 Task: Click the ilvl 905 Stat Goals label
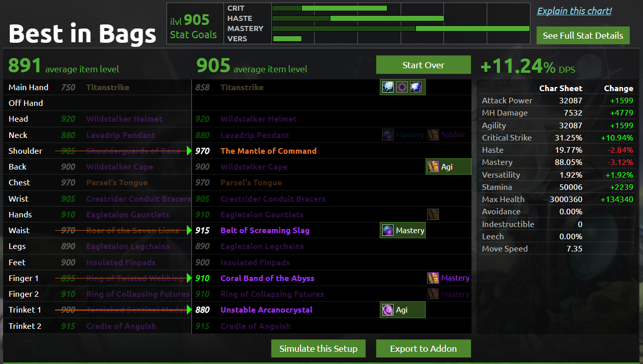[x=193, y=27]
